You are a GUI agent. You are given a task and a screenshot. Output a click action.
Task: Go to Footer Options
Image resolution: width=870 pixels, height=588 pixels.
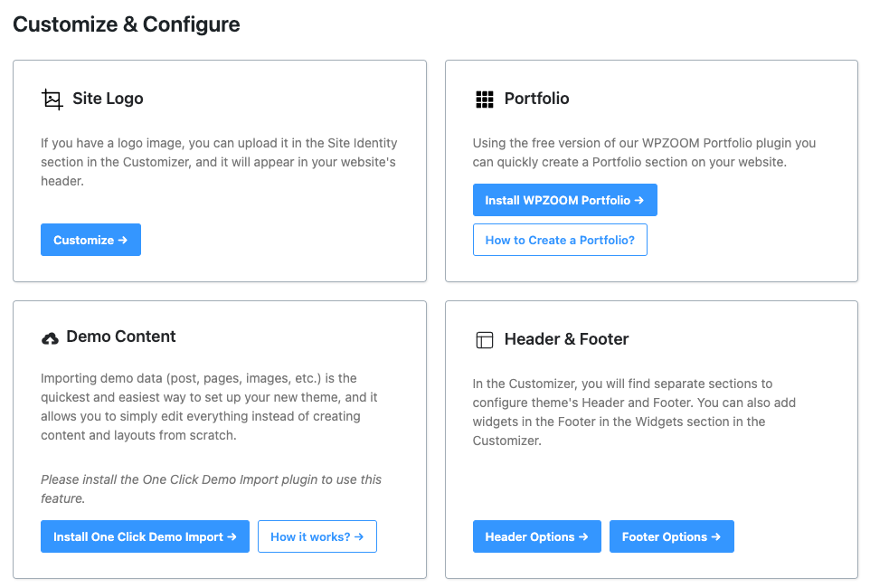(x=671, y=536)
